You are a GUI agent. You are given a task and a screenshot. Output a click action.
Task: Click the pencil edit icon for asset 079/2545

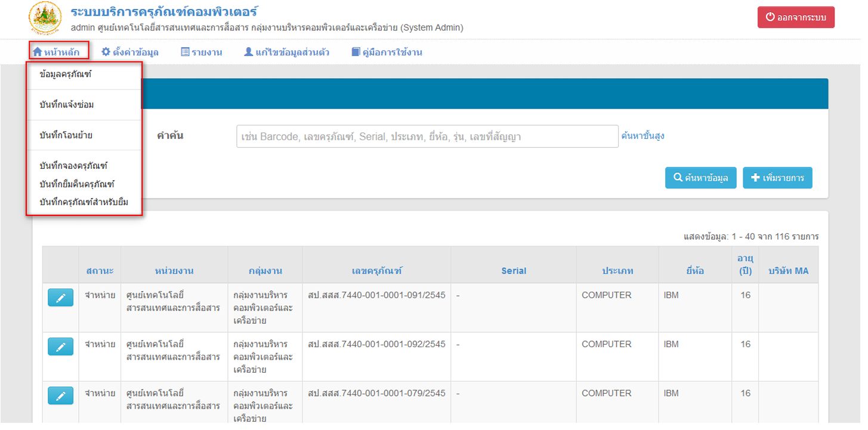click(60, 395)
